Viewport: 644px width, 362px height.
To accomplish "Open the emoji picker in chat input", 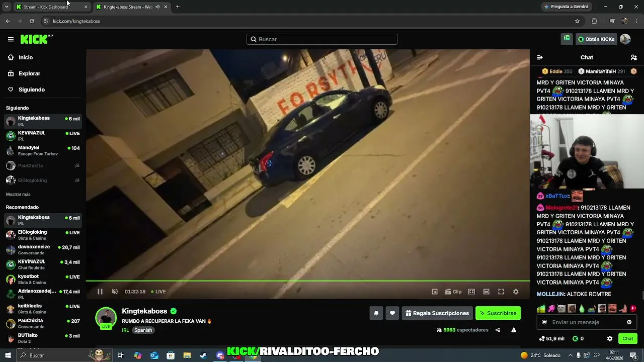I will [629, 322].
